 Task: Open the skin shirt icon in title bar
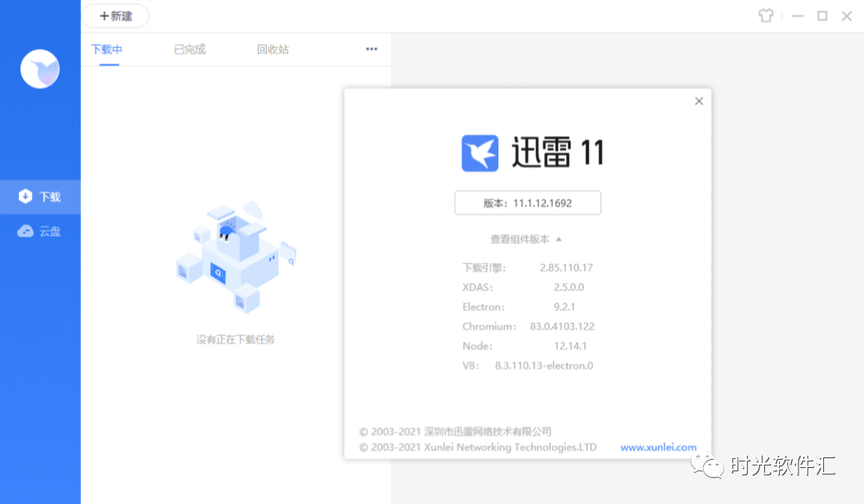pyautogui.click(x=766, y=16)
